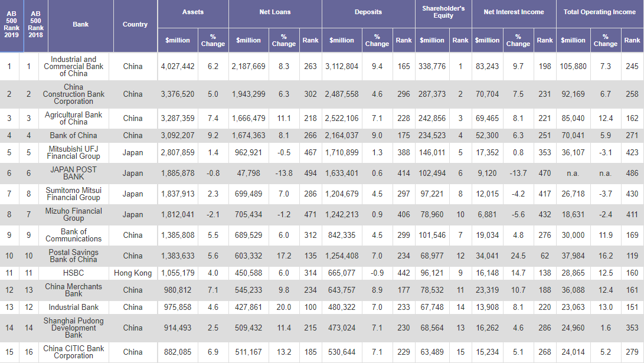Select the "Rank" subheader under Net Loans
Screen dimensions: 644x363
310,40
